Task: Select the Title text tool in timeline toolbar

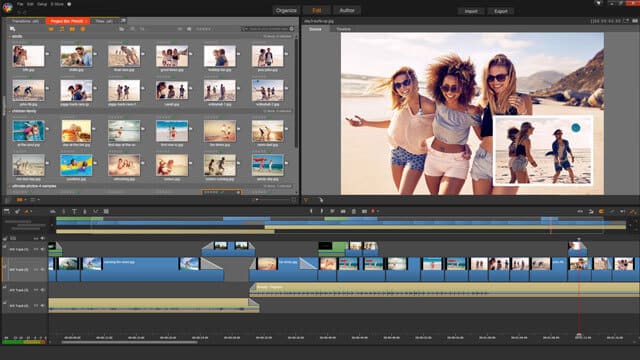Action: pos(74,211)
